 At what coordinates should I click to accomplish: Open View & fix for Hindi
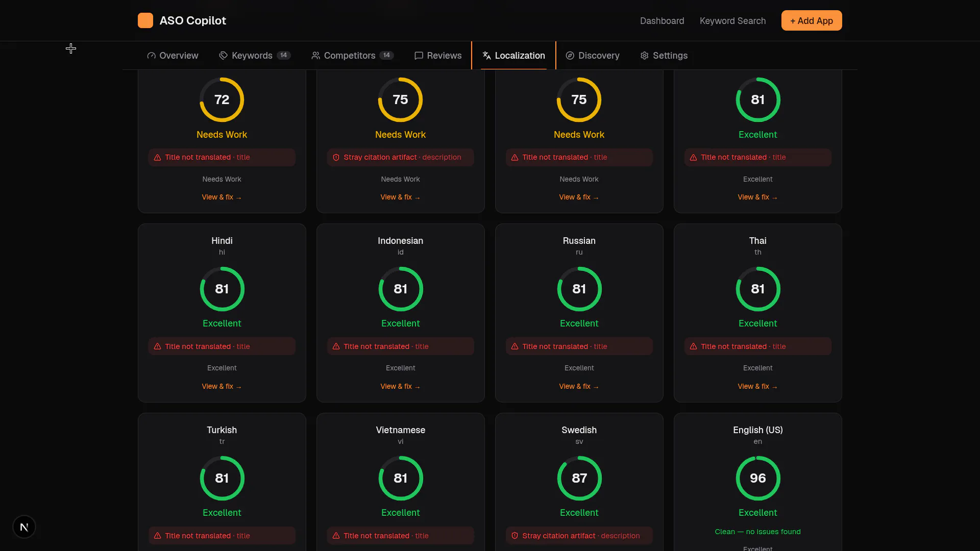point(222,387)
